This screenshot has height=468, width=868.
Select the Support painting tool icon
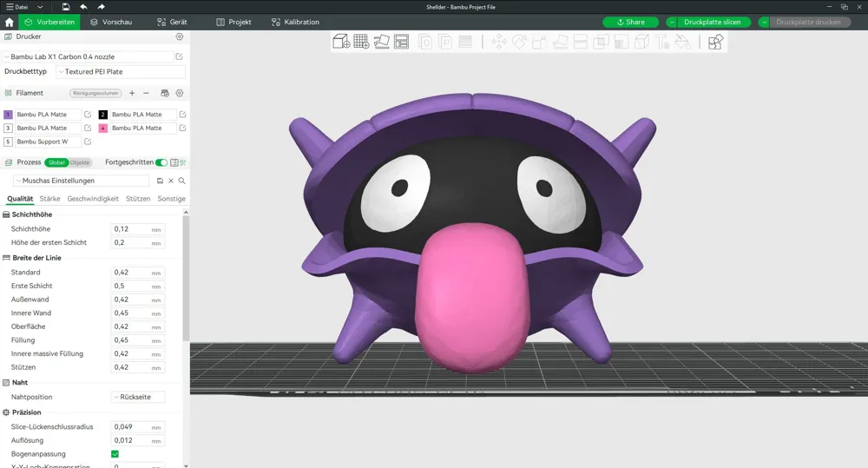click(621, 42)
